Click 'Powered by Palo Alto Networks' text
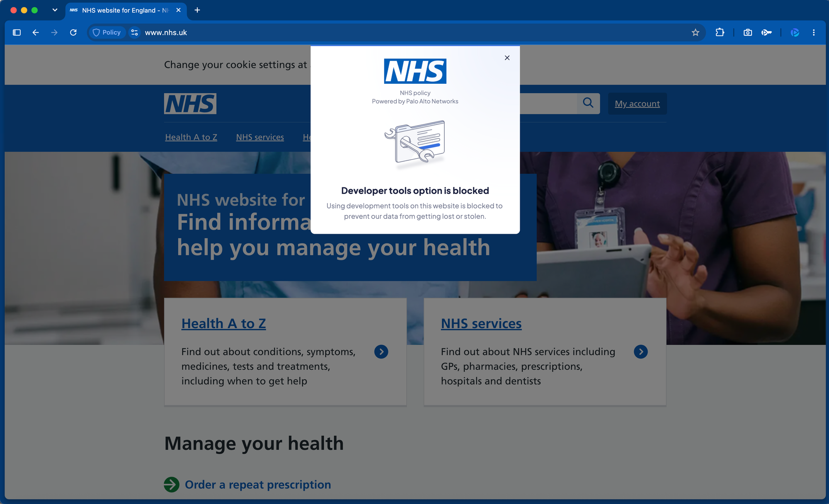 [415, 101]
